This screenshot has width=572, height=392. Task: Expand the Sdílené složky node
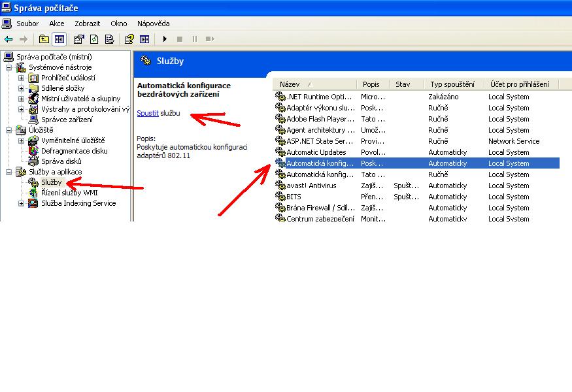tap(21, 88)
